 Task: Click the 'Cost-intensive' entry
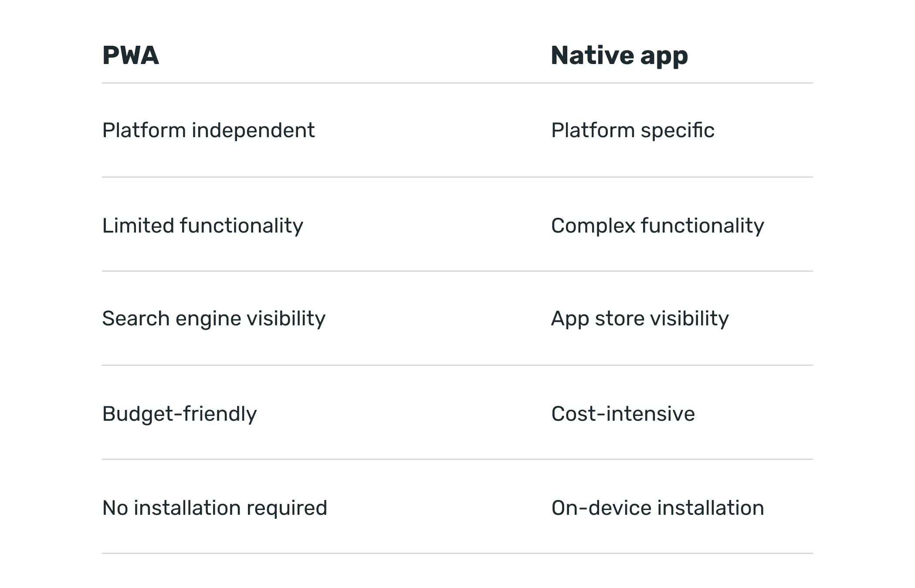point(623,414)
